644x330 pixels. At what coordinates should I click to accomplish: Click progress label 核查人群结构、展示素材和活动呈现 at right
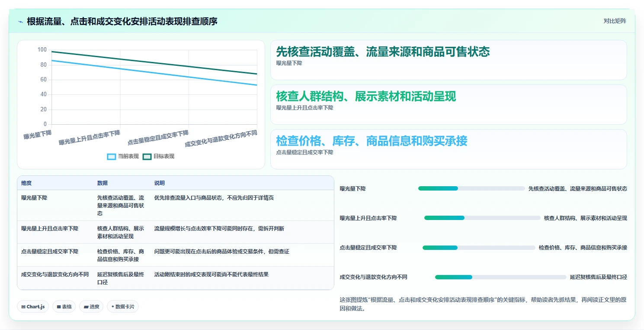point(586,218)
